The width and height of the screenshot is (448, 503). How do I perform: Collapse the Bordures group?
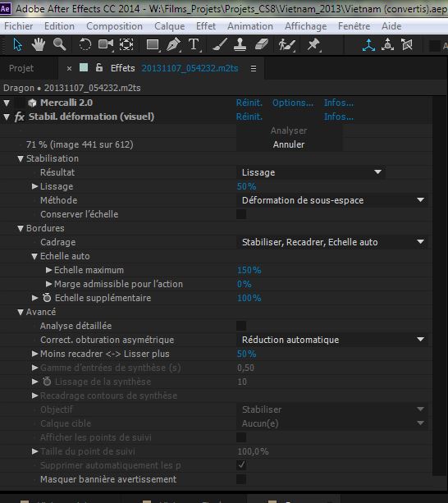21,228
